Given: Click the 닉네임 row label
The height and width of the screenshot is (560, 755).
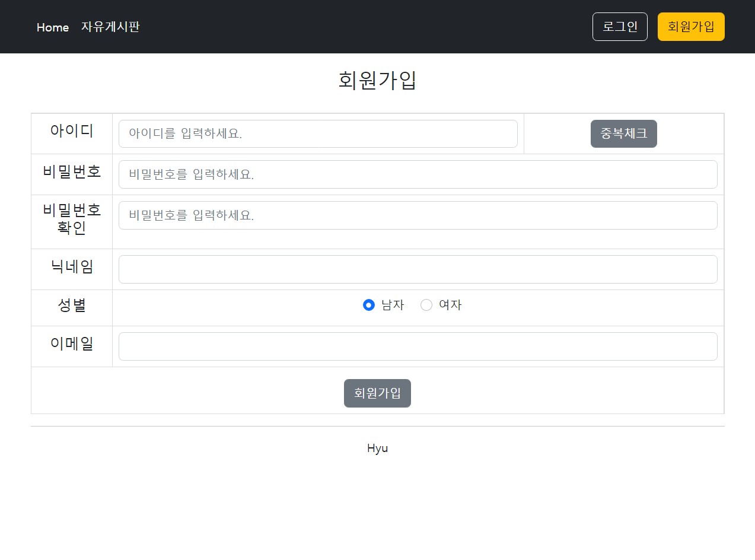Looking at the screenshot, I should (x=72, y=266).
